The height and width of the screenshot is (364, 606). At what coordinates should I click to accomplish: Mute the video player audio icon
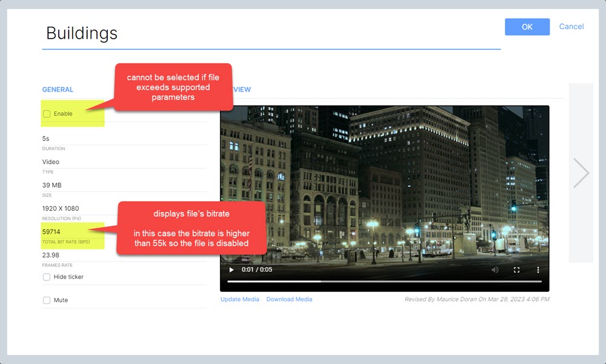(x=495, y=270)
